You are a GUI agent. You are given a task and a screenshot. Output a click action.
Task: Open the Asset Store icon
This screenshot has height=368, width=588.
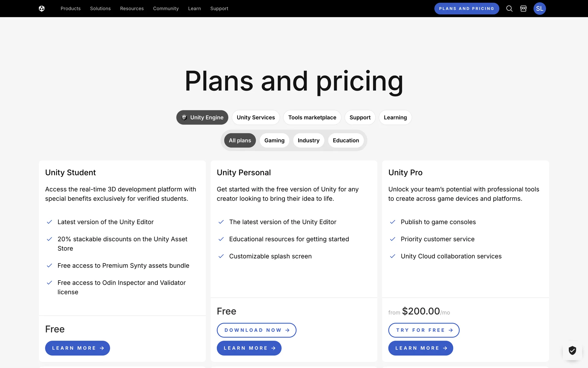(x=523, y=9)
